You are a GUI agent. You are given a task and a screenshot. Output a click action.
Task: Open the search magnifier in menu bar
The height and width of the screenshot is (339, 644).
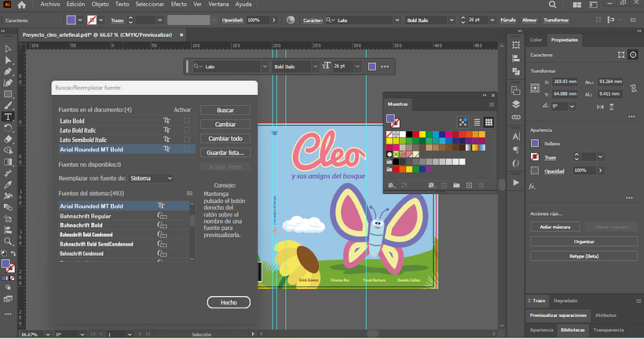[x=552, y=5]
